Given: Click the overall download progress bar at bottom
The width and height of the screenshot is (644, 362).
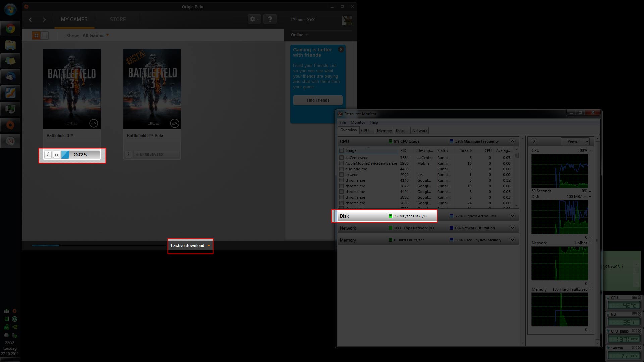Looking at the screenshot, I should point(98,245).
